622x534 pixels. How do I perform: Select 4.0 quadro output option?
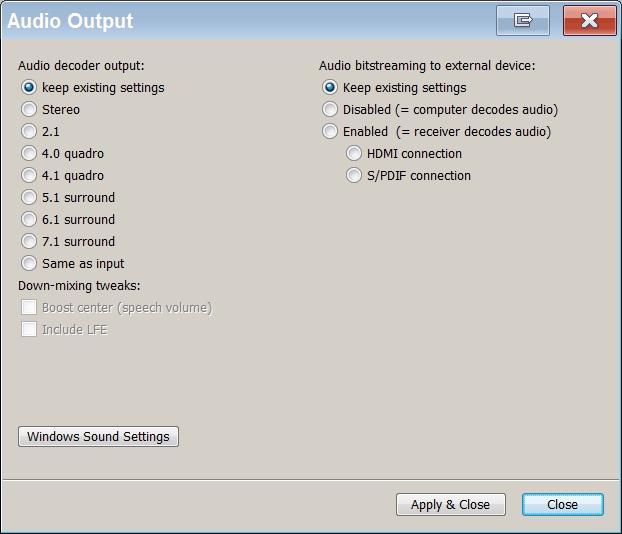(x=29, y=153)
